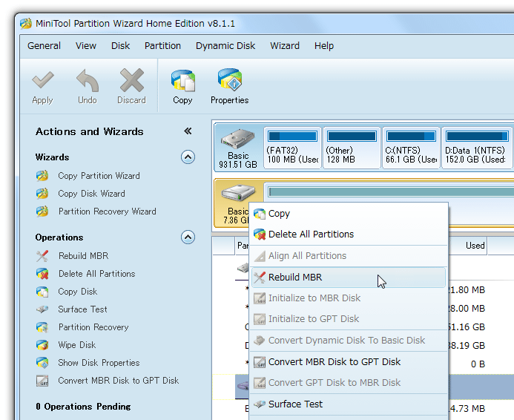Viewport: 514px width, 420px height.
Task: Choose Rebuild MBR in the context menu
Action: (x=295, y=278)
